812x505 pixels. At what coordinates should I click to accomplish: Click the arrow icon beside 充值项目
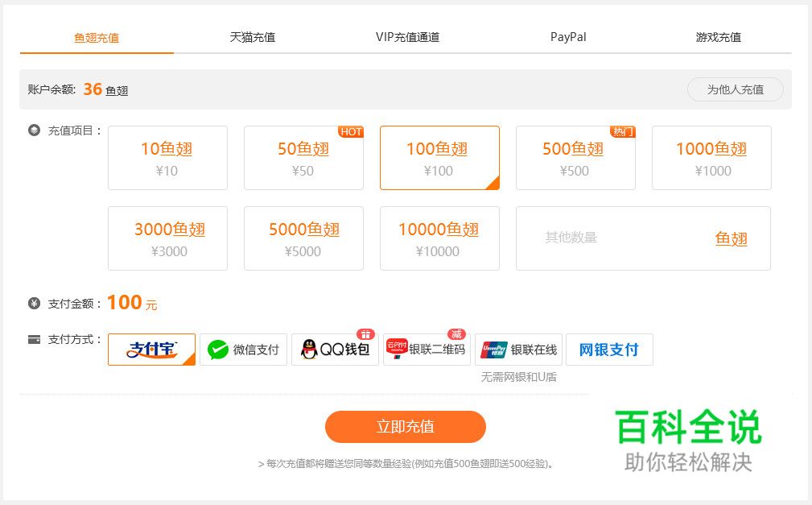[31, 127]
